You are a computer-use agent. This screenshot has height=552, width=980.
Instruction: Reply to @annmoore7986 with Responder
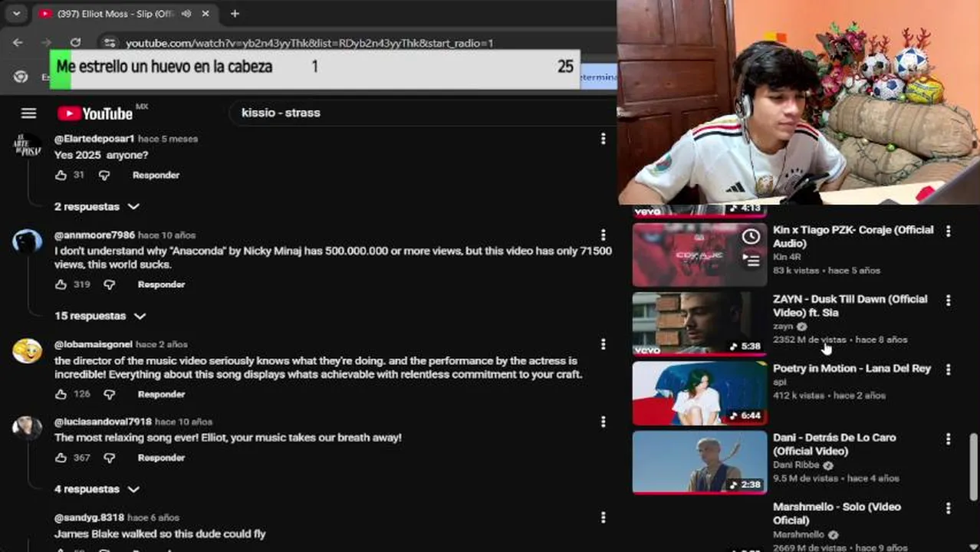(x=161, y=284)
